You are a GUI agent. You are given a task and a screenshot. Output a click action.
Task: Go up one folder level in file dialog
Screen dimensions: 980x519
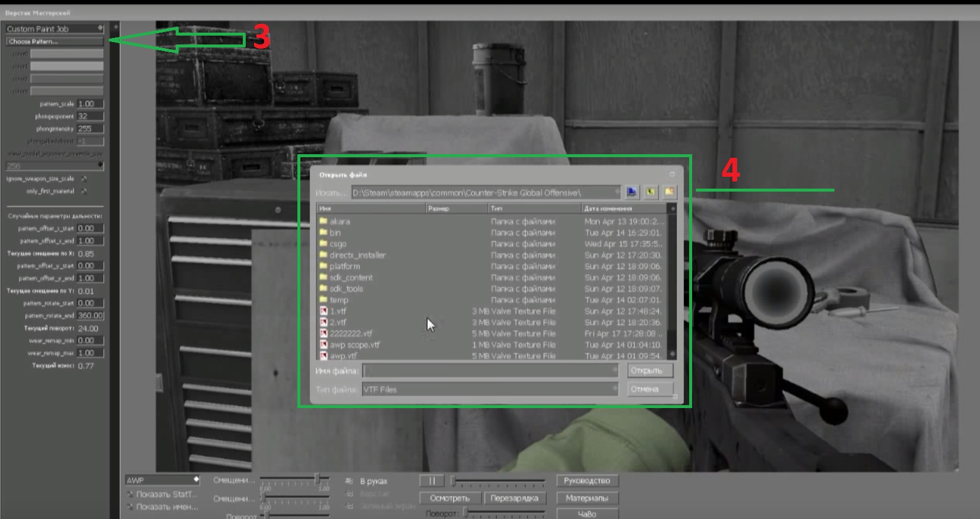tap(651, 192)
